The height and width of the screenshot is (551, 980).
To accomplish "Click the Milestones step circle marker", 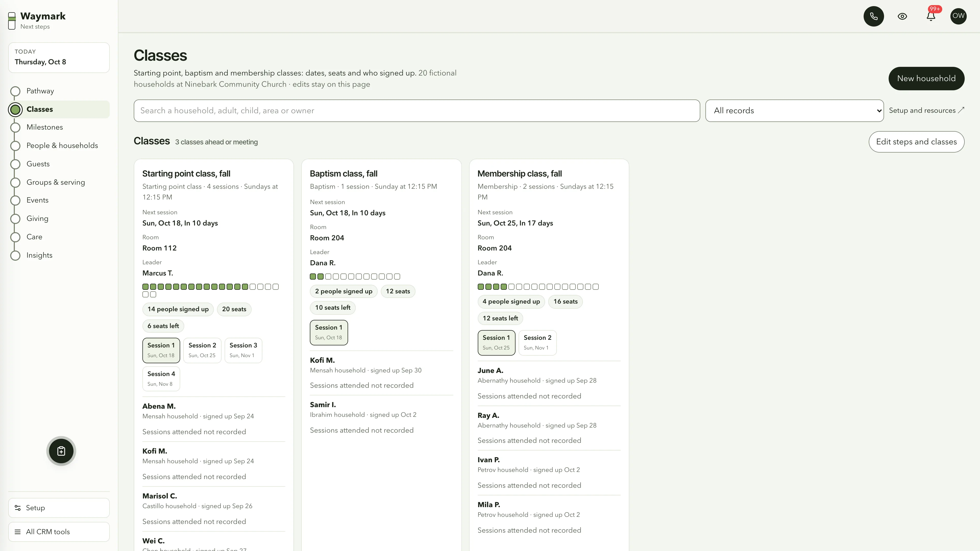I will [x=15, y=127].
